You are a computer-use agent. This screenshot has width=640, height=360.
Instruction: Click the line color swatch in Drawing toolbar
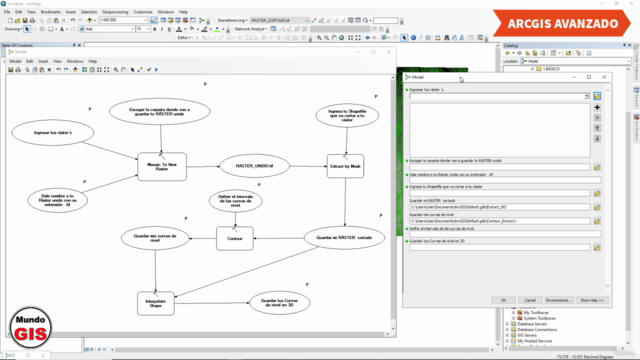(204, 29)
